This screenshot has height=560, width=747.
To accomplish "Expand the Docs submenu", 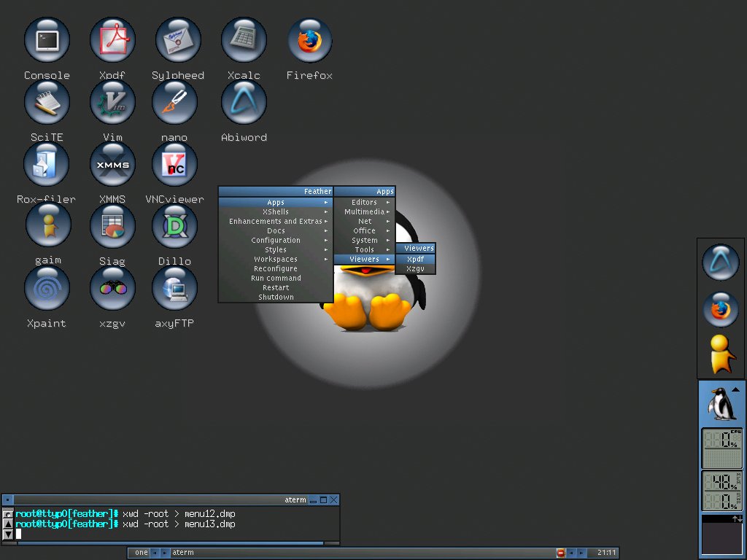I will tap(275, 231).
